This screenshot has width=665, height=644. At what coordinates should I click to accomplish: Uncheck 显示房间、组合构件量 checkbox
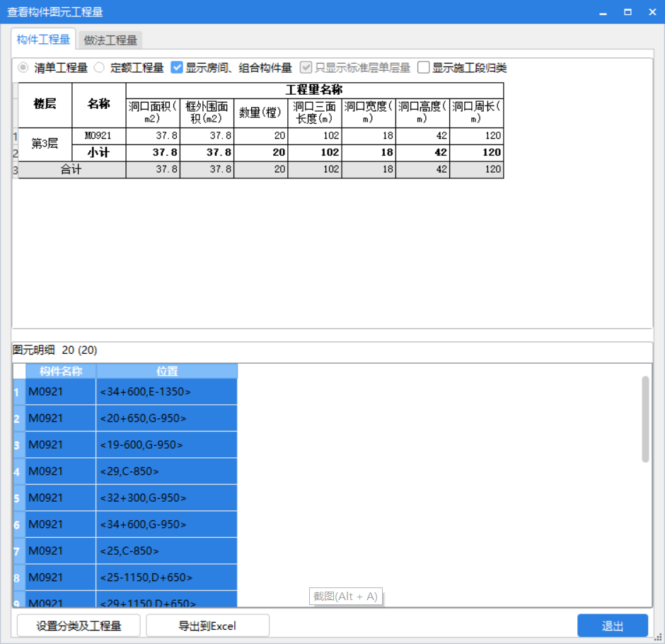pos(177,67)
